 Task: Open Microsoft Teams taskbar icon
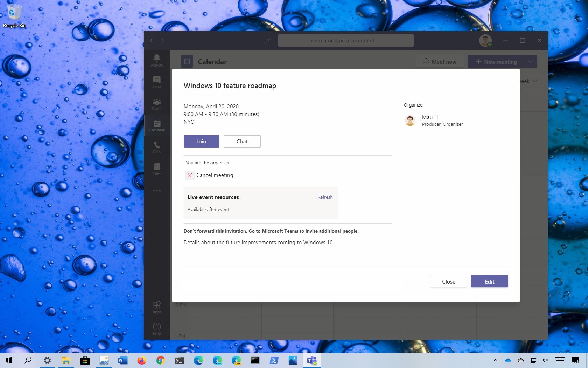(311, 360)
